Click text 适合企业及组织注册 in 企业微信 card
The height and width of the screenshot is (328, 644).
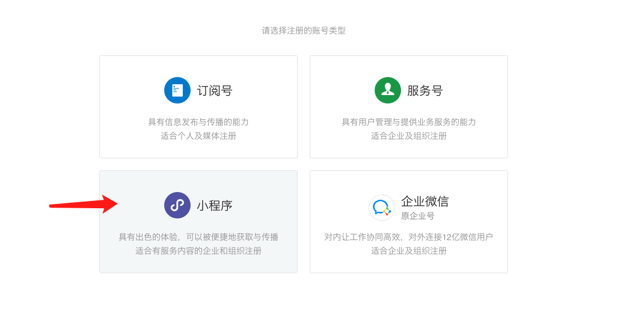[x=409, y=251]
